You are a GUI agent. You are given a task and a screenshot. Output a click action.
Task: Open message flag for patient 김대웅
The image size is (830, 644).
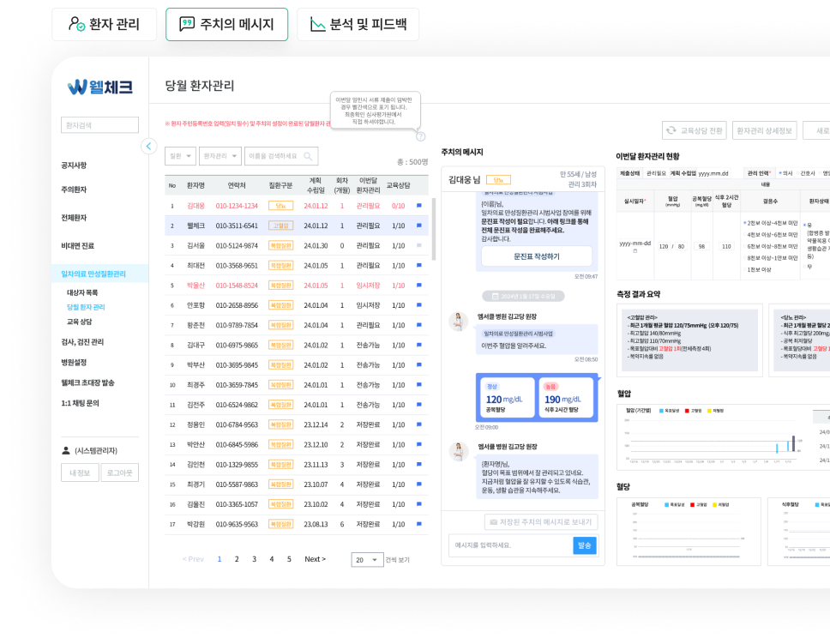click(419, 206)
